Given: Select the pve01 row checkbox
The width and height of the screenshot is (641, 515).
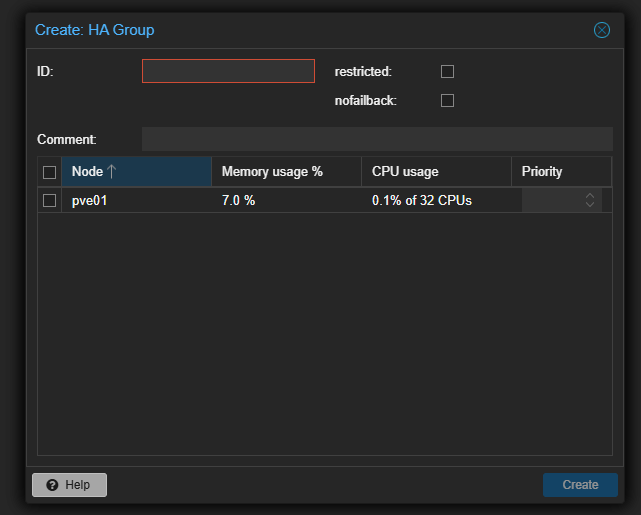Looking at the screenshot, I should click(49, 200).
